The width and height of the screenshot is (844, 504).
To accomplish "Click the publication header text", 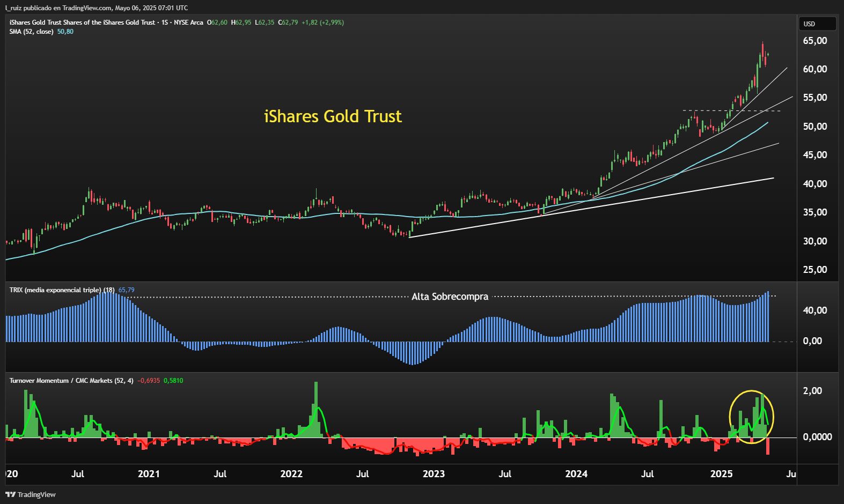I will 96,8.
